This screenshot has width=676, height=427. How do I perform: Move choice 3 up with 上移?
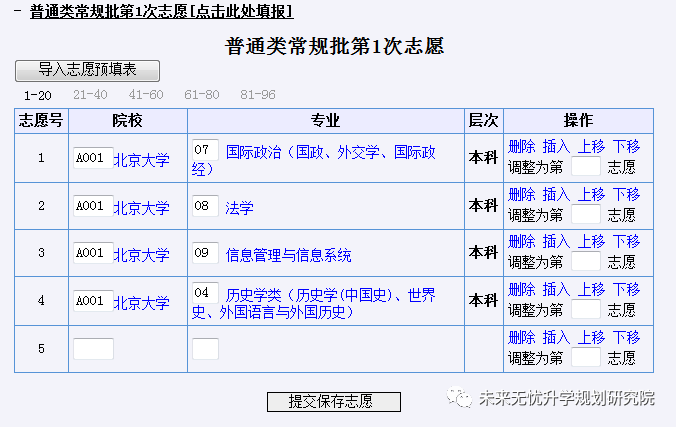pyautogui.click(x=591, y=242)
